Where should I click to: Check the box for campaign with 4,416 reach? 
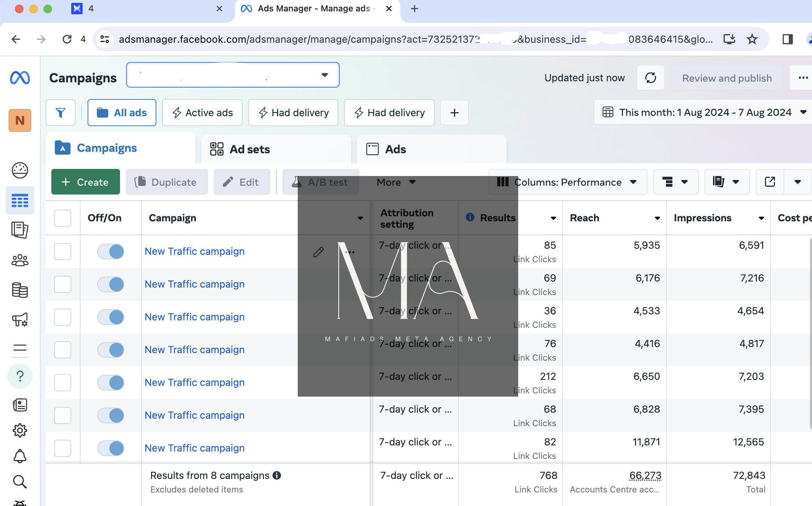pyautogui.click(x=63, y=350)
